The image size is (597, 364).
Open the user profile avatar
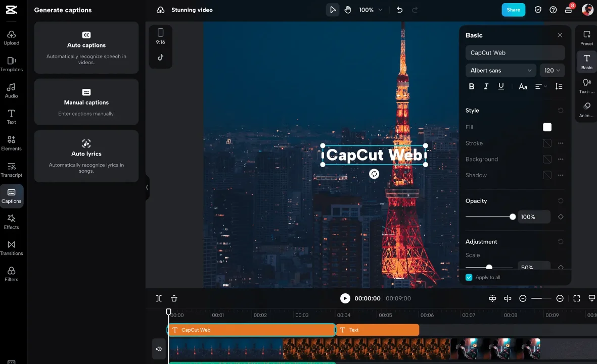point(587,10)
